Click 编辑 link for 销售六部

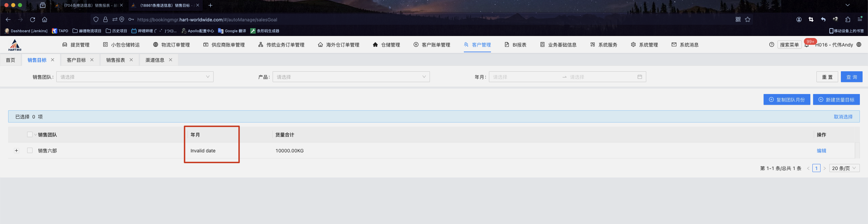pos(821,151)
